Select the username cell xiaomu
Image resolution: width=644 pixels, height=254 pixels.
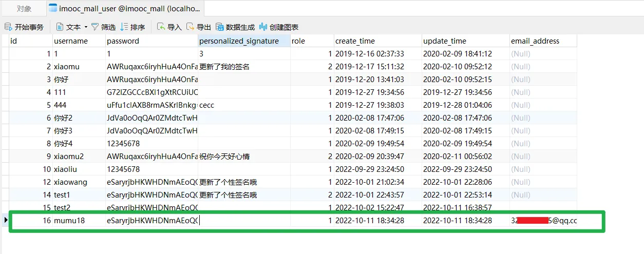coord(79,67)
